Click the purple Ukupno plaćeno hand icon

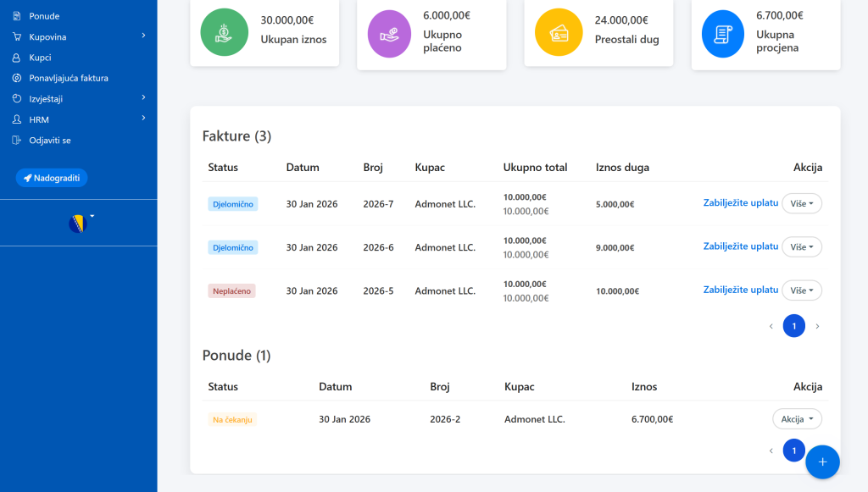click(389, 32)
